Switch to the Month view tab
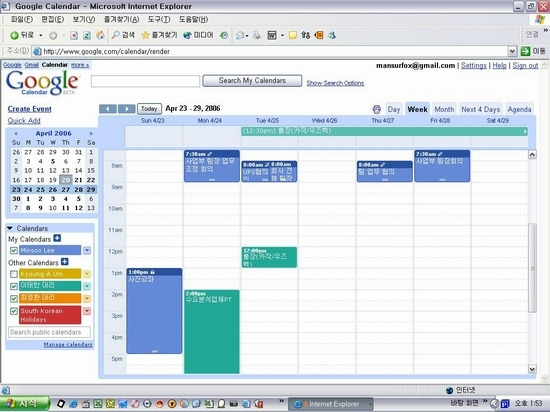 (x=444, y=109)
